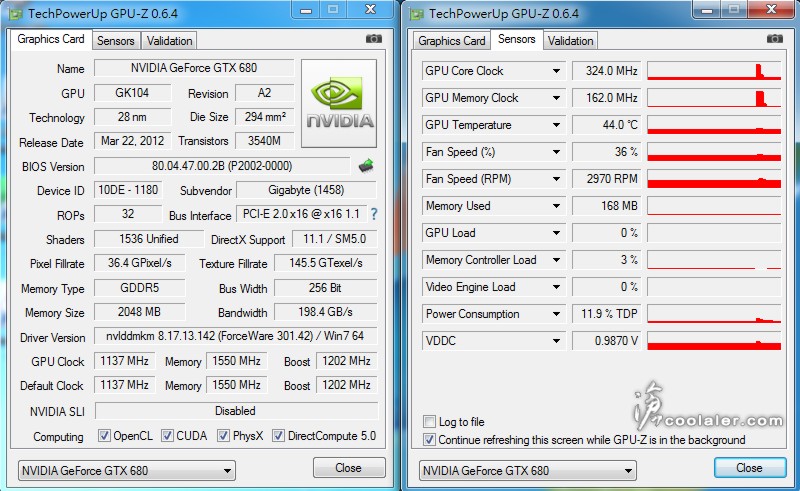Toggle the CUDA checkbox

(x=167, y=436)
